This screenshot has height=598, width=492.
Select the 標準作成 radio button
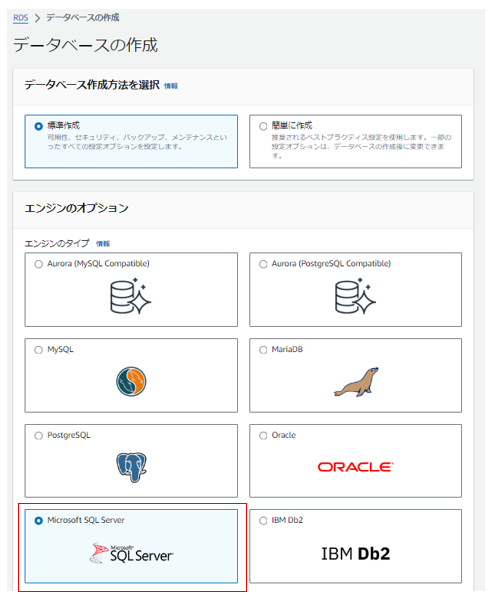coord(39,126)
